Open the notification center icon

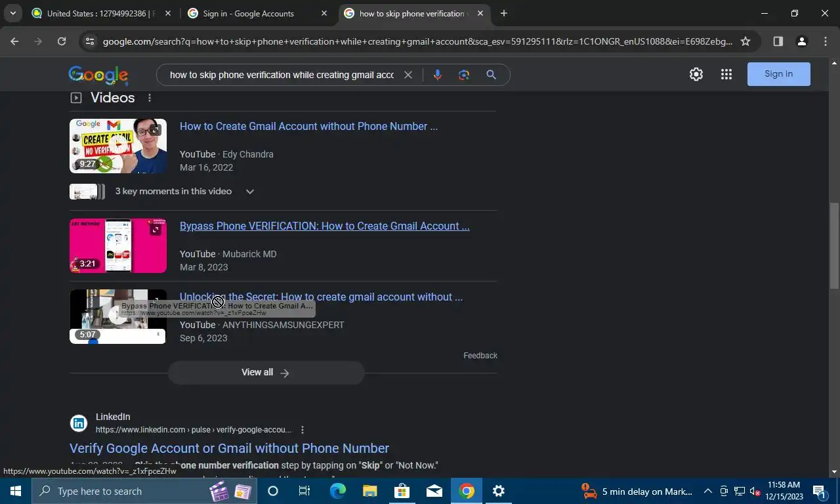pos(819,492)
